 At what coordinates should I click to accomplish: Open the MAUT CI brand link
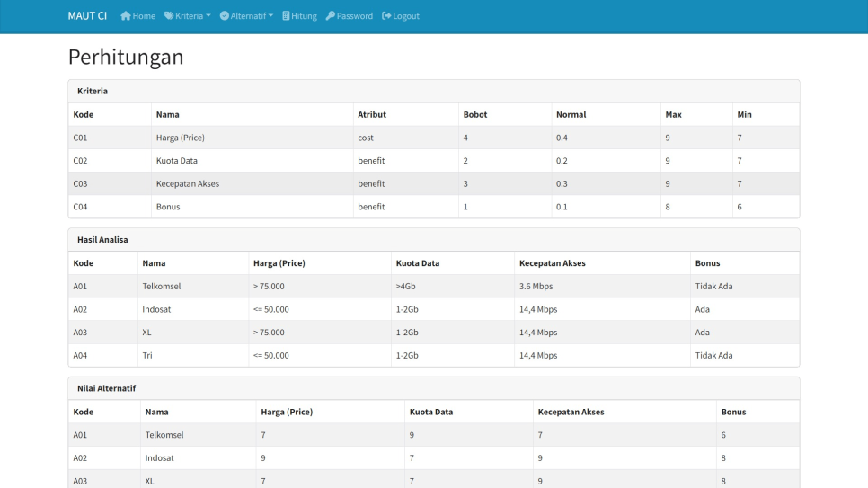tap(87, 16)
